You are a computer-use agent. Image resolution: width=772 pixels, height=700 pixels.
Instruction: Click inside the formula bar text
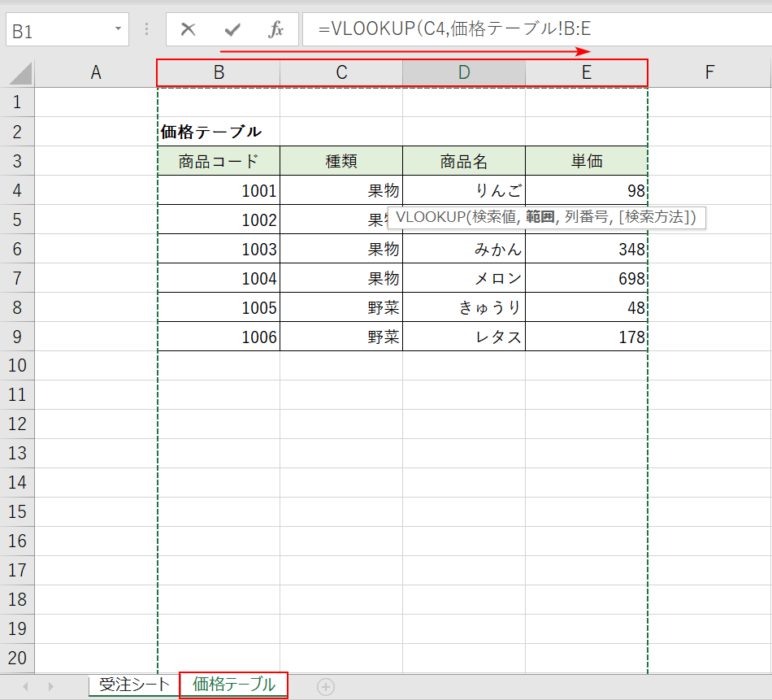coord(536,29)
